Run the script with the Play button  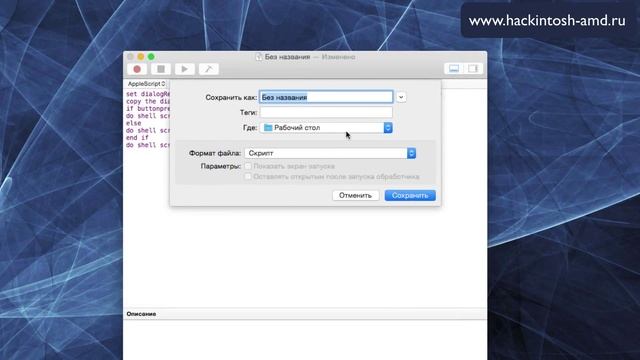(x=184, y=69)
